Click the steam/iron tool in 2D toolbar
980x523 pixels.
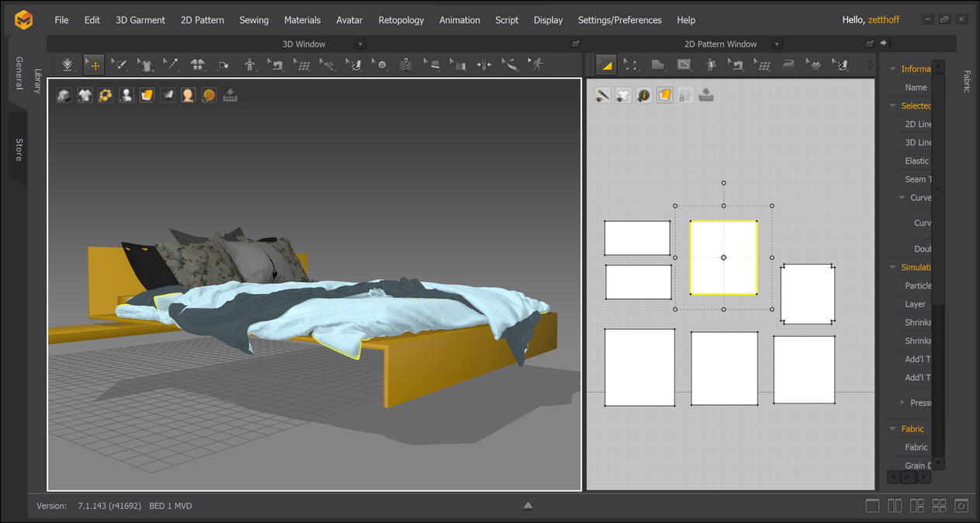coord(788,64)
